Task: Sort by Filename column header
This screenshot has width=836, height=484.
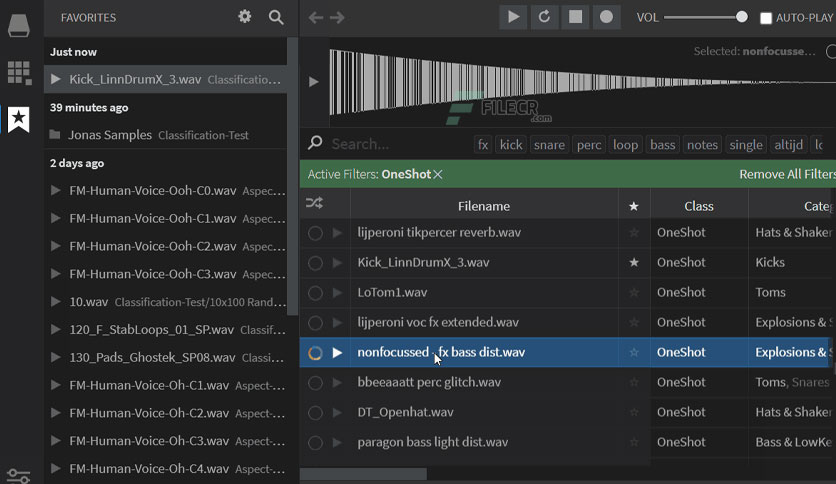Action: coord(484,206)
